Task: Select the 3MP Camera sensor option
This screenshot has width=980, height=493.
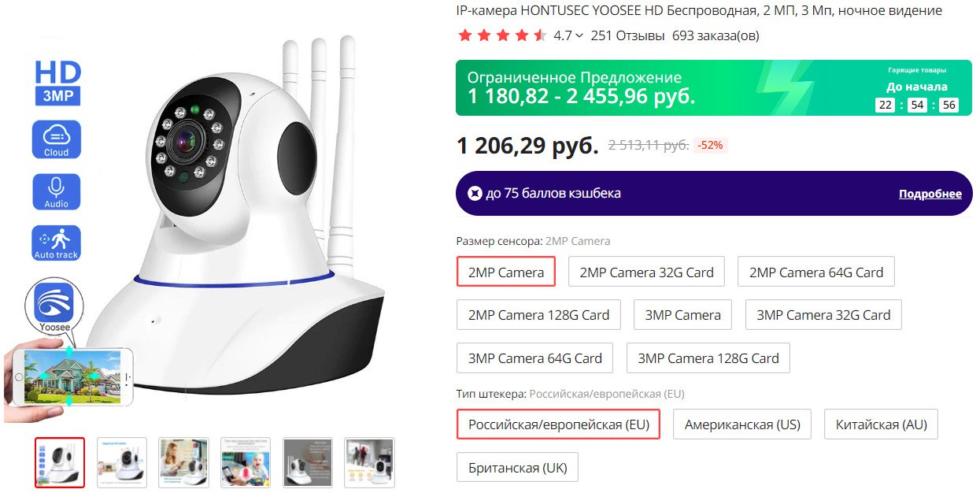Action: (x=682, y=315)
